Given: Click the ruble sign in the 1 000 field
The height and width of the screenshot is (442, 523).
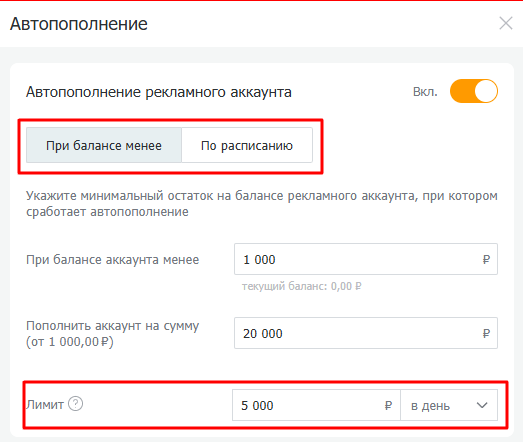Looking at the screenshot, I should click(486, 259).
